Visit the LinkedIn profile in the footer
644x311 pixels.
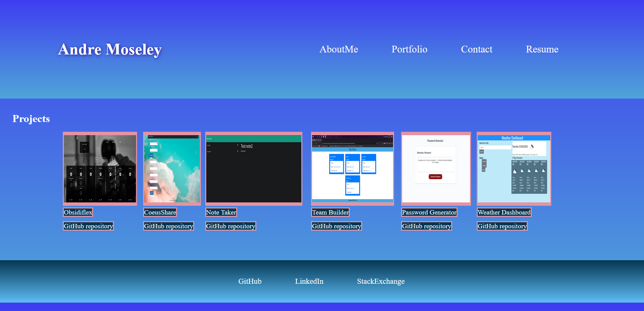[309, 281]
